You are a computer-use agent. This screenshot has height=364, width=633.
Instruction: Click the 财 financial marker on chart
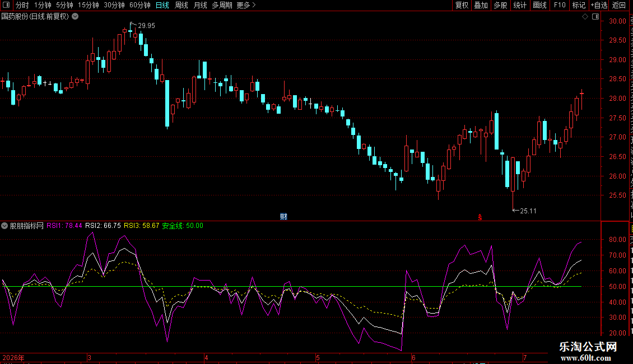pos(284,217)
